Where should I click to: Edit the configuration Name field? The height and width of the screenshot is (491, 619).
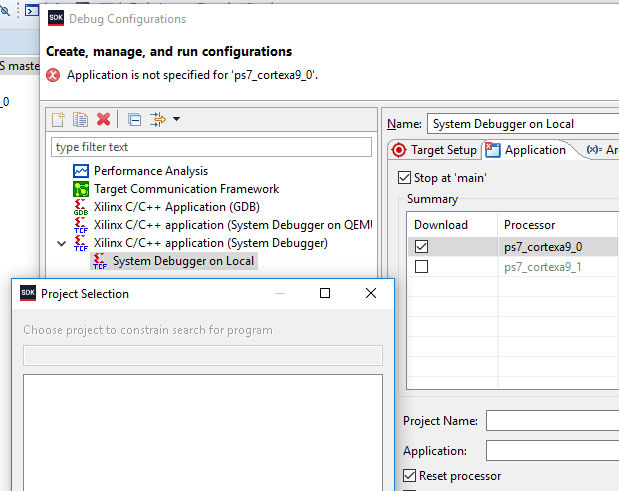tap(523, 124)
